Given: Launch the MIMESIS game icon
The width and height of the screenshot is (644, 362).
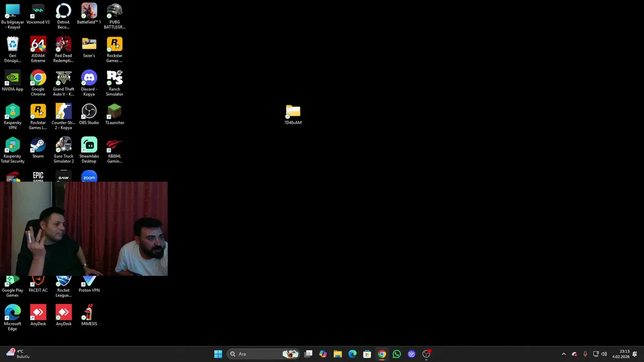Looking at the screenshot, I should (x=89, y=316).
